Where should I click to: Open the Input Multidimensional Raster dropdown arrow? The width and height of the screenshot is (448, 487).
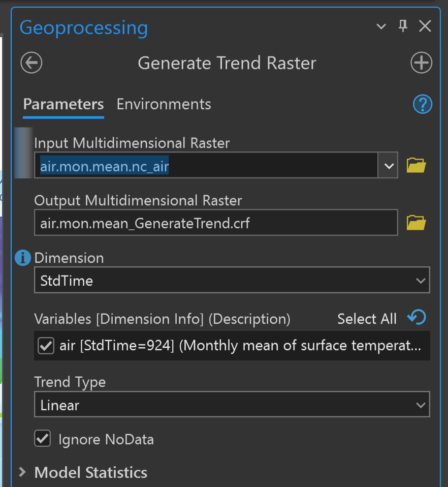tap(389, 166)
